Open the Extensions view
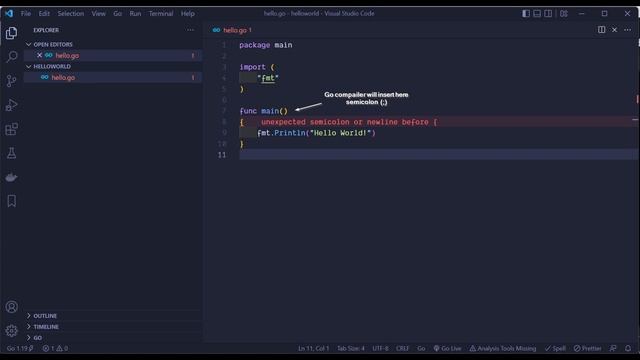Screen dimensions: 640x360 (11, 129)
